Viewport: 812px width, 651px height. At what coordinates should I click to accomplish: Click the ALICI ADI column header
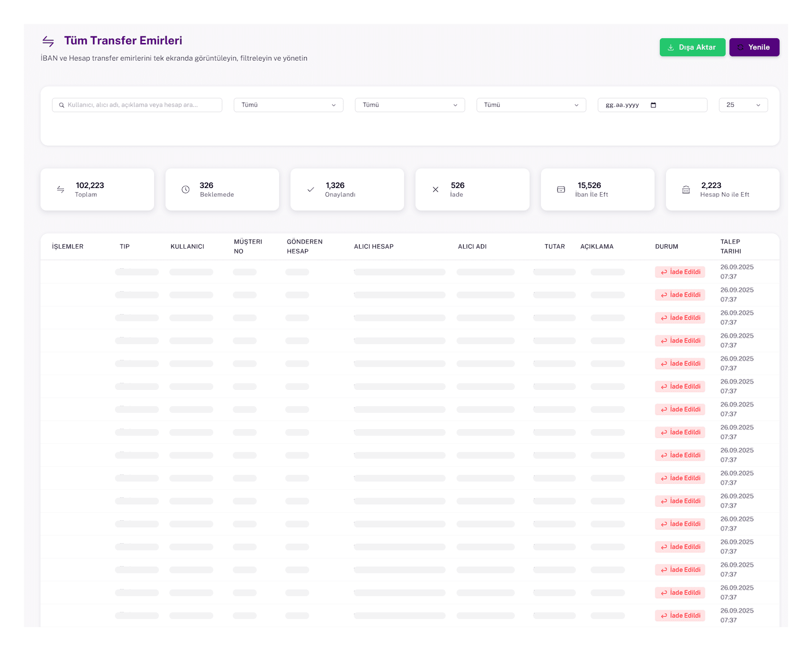[472, 247]
